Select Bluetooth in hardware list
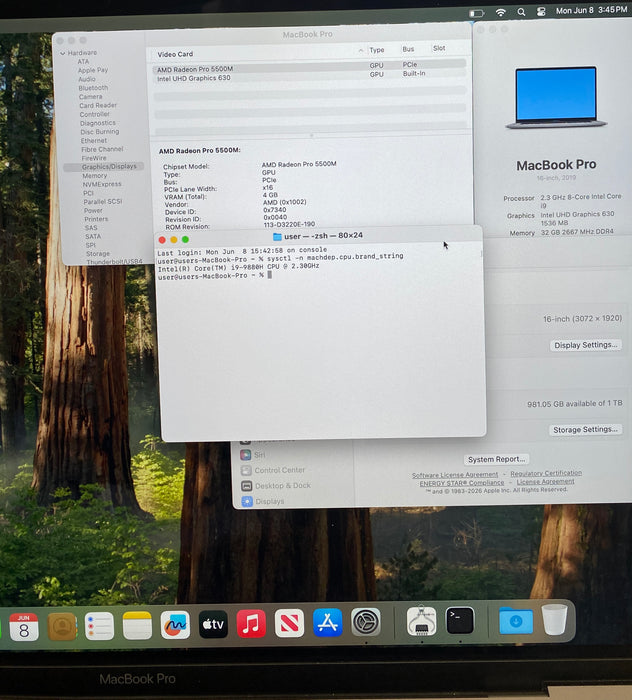This screenshot has width=632, height=700. tap(93, 88)
